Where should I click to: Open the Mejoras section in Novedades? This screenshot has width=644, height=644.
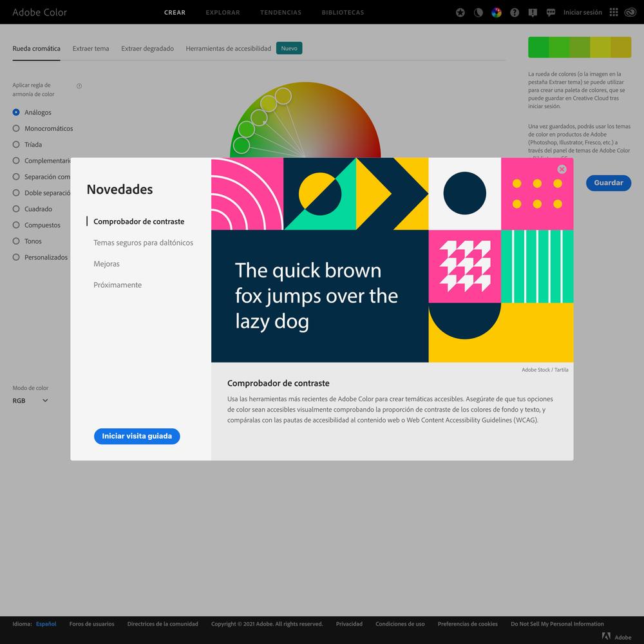106,263
